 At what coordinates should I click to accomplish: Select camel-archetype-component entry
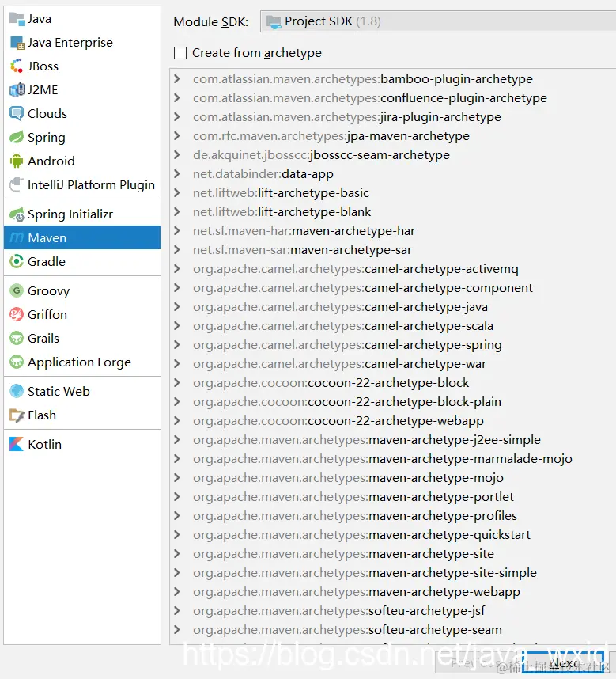click(x=362, y=288)
